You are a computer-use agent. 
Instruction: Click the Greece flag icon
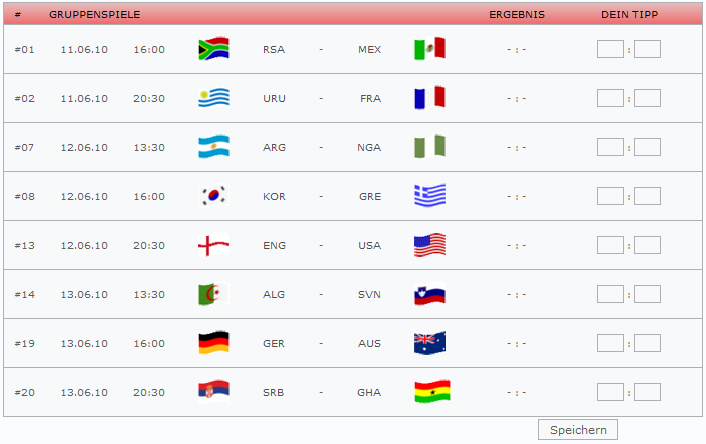[x=430, y=195]
